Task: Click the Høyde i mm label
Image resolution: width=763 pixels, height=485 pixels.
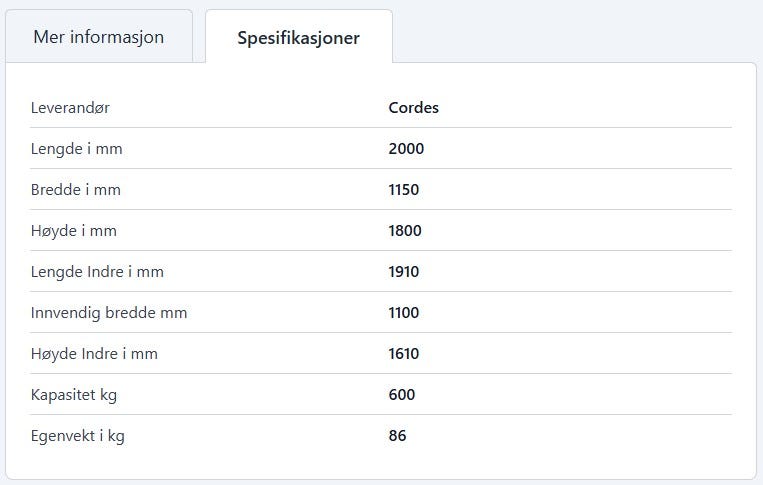Action: tap(73, 231)
